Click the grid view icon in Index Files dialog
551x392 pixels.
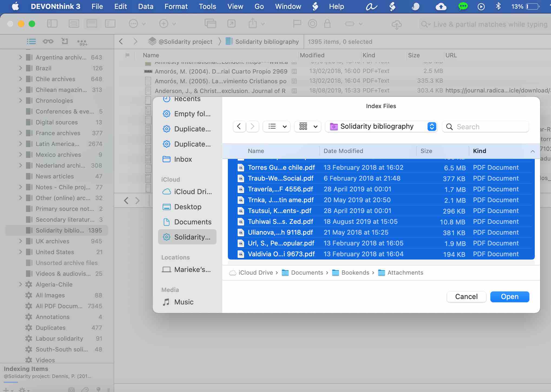point(303,127)
